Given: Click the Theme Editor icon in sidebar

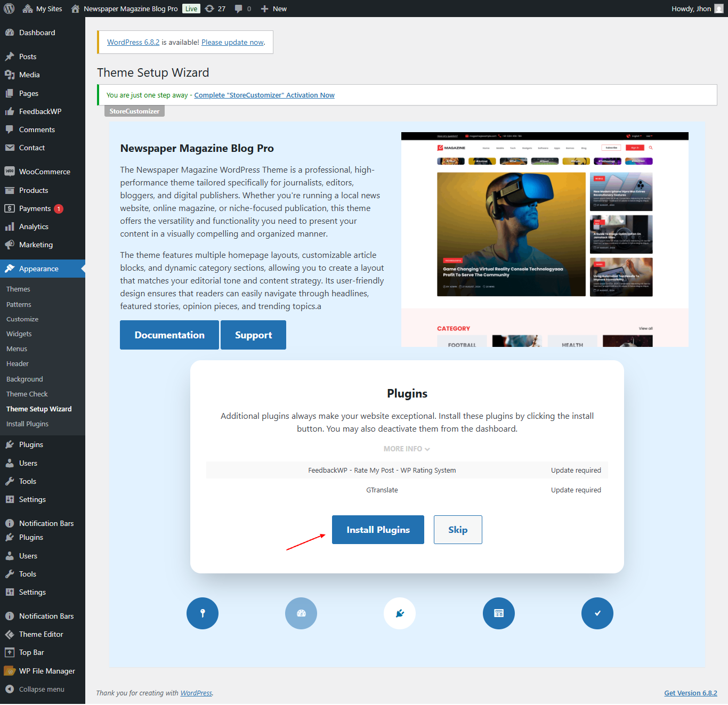Looking at the screenshot, I should (x=10, y=634).
